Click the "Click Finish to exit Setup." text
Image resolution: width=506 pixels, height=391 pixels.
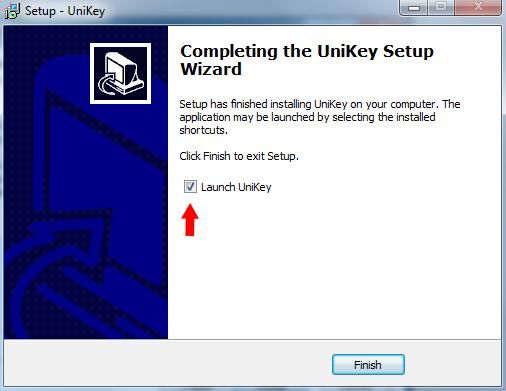[239, 156]
